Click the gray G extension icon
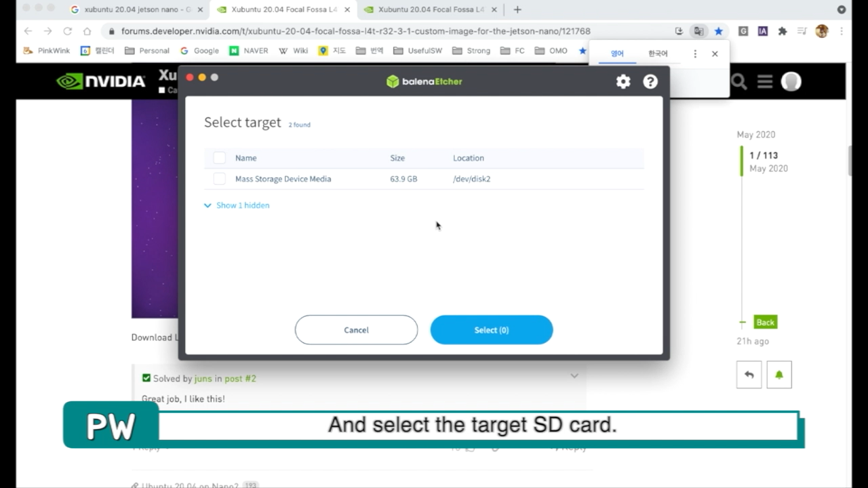The width and height of the screenshot is (868, 488). point(743,31)
